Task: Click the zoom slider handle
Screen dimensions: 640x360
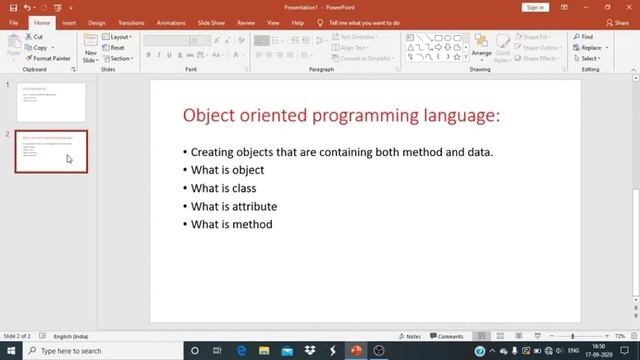Action: click(x=573, y=336)
